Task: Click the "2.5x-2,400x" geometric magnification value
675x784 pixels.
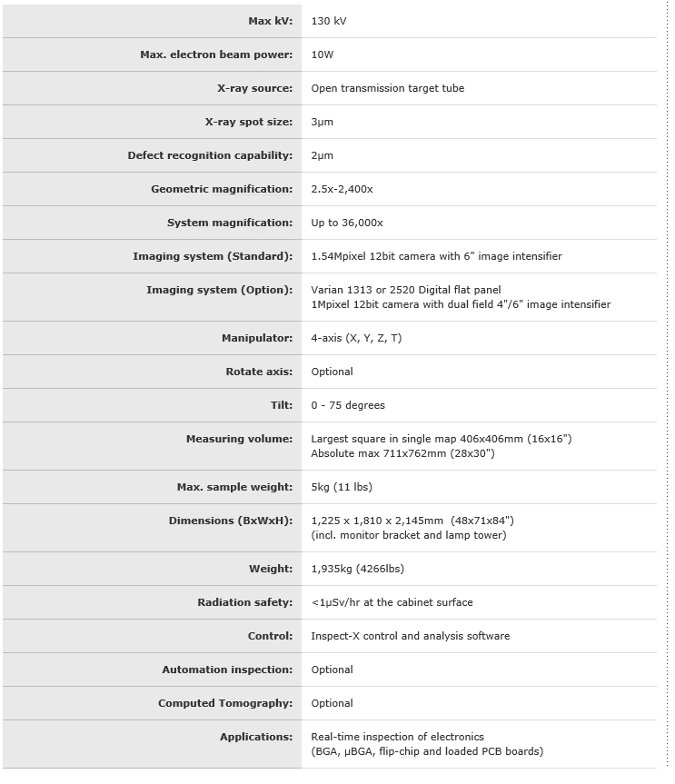Action: click(342, 189)
